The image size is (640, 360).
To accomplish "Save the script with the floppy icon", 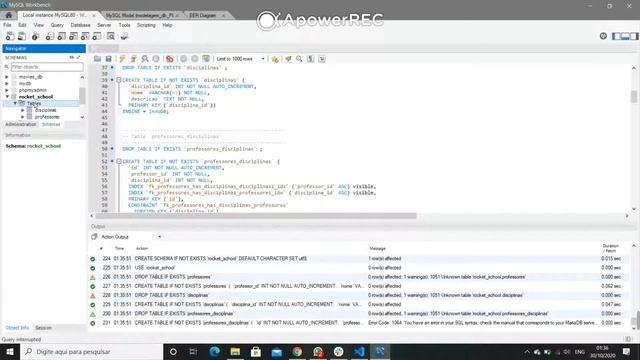I will (109, 59).
